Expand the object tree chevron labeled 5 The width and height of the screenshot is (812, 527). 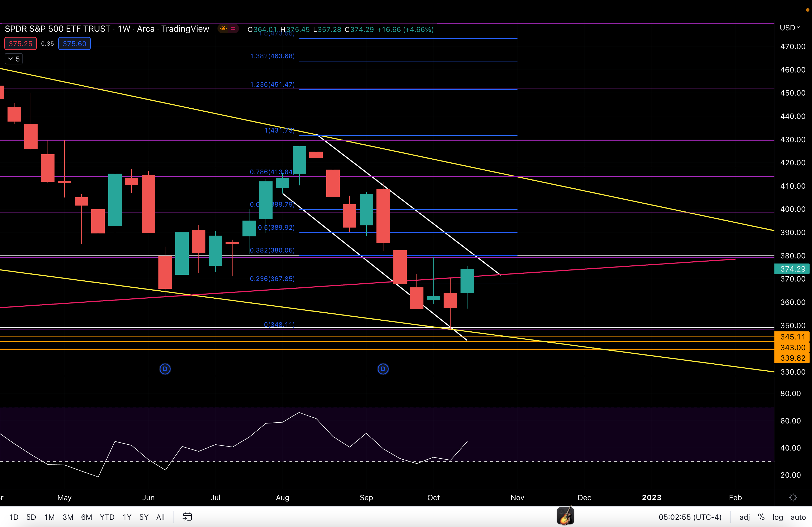pos(14,59)
